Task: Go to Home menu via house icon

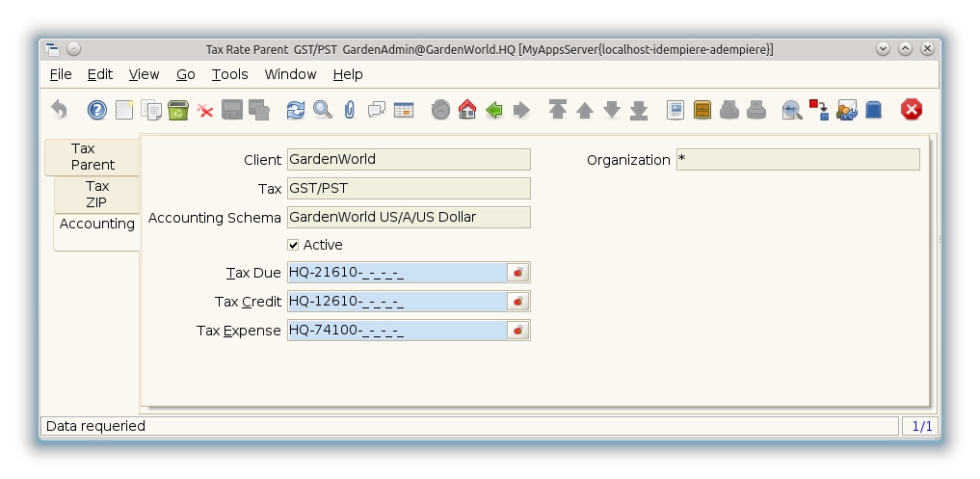Action: (467, 110)
